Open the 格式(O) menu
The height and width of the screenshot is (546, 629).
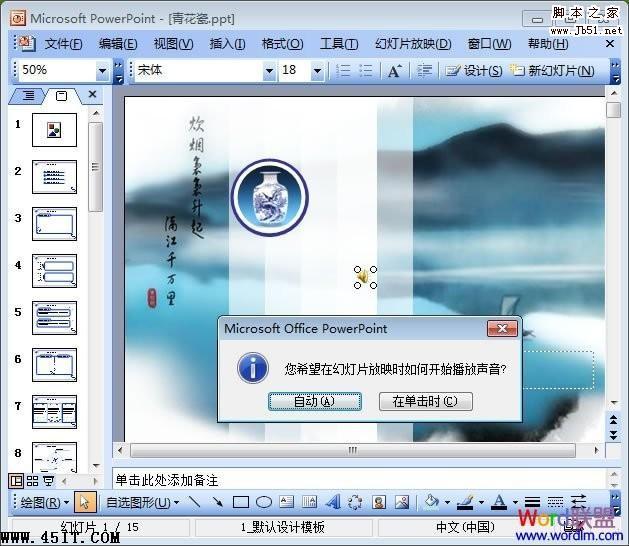pos(282,44)
